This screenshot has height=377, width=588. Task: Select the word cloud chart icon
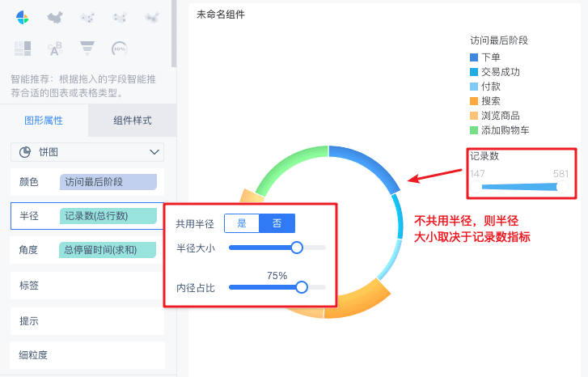[55, 49]
